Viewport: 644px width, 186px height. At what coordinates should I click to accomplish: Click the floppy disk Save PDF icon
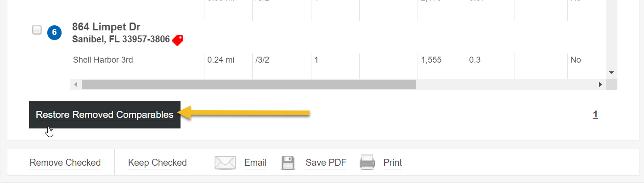pos(288,163)
